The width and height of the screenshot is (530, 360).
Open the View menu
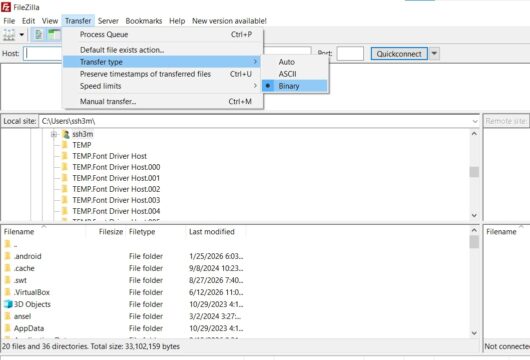[x=50, y=21]
